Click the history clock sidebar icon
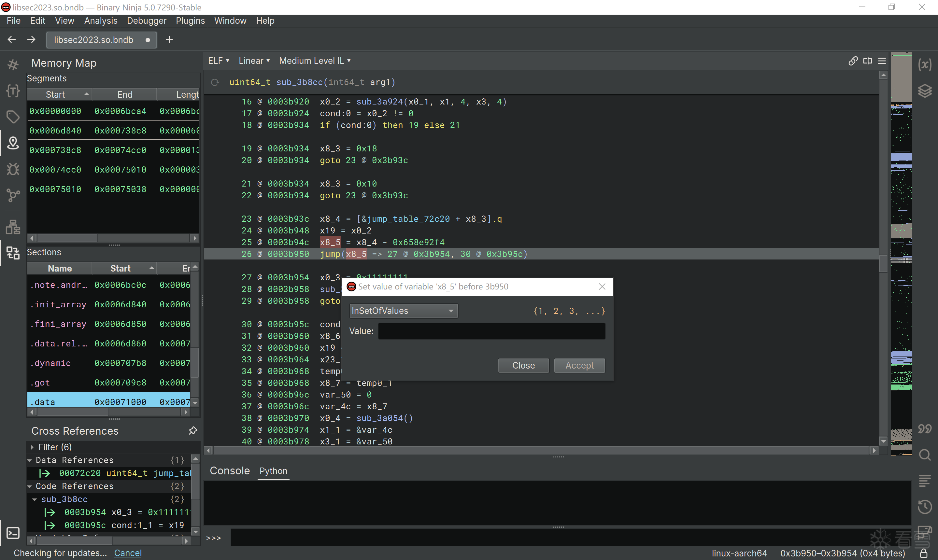Viewport: 938px width, 560px height. 925,507
